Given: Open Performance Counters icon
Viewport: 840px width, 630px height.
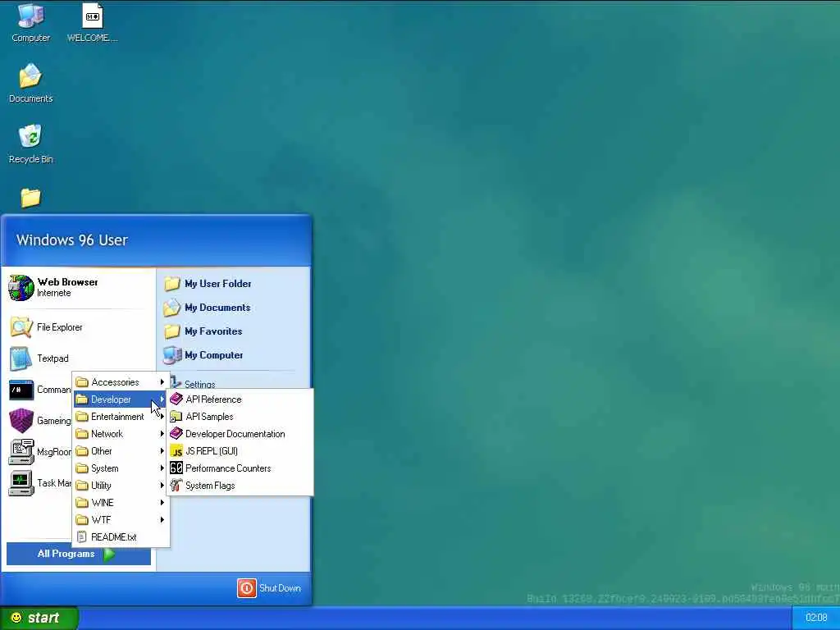Looking at the screenshot, I should point(176,468).
